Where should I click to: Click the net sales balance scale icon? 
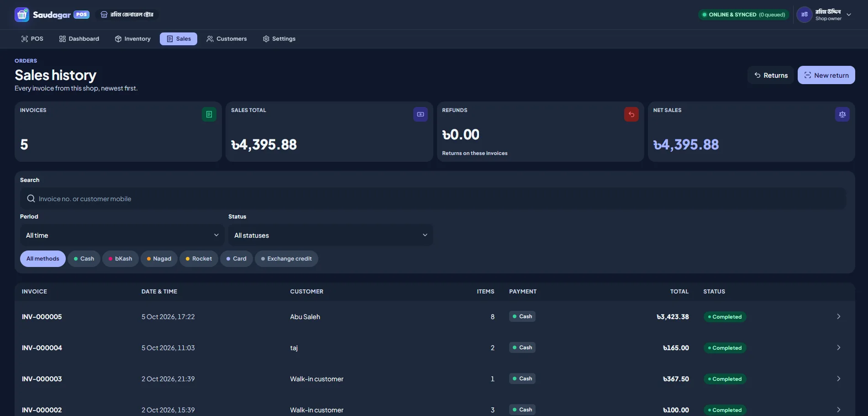[842, 114]
